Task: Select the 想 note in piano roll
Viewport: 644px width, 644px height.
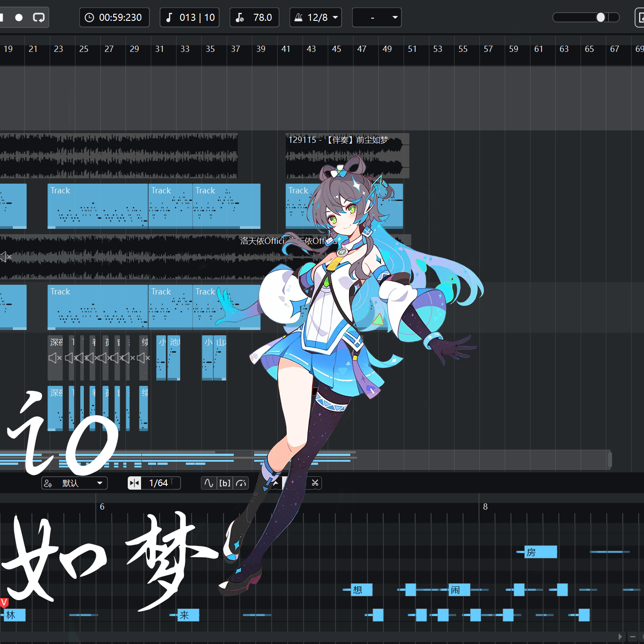Action: click(x=362, y=590)
